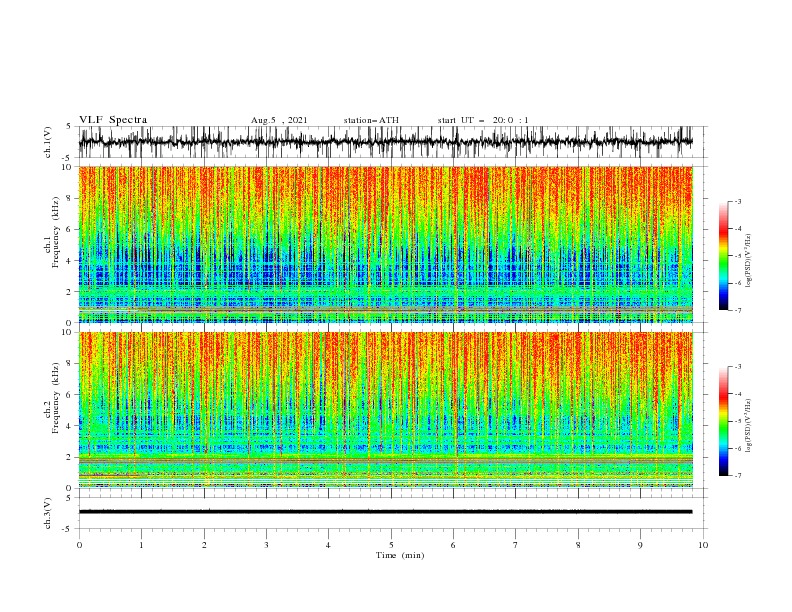Click the "9" tick on the time axis

pyautogui.click(x=640, y=545)
